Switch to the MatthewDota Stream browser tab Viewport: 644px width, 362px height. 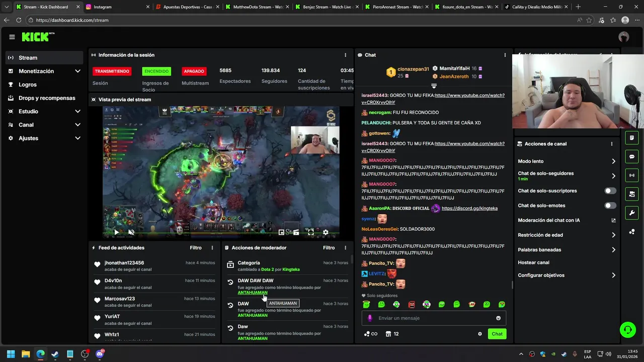point(257,7)
